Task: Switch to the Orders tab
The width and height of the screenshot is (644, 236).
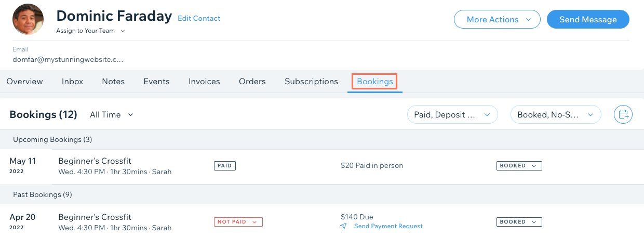Action: (x=252, y=82)
